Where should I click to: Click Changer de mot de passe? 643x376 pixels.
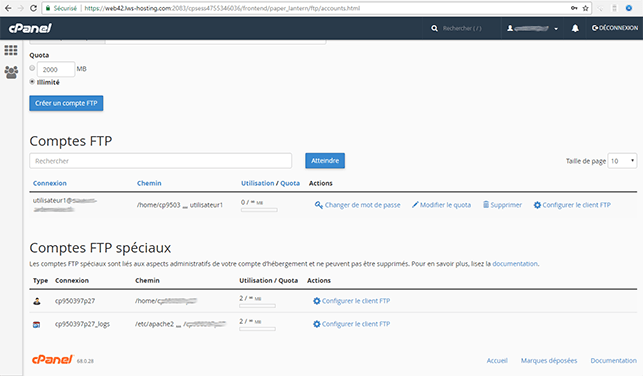pos(358,205)
